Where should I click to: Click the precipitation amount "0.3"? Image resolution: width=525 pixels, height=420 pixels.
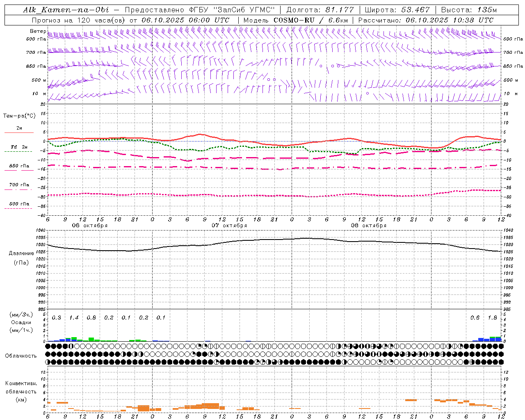57,318
